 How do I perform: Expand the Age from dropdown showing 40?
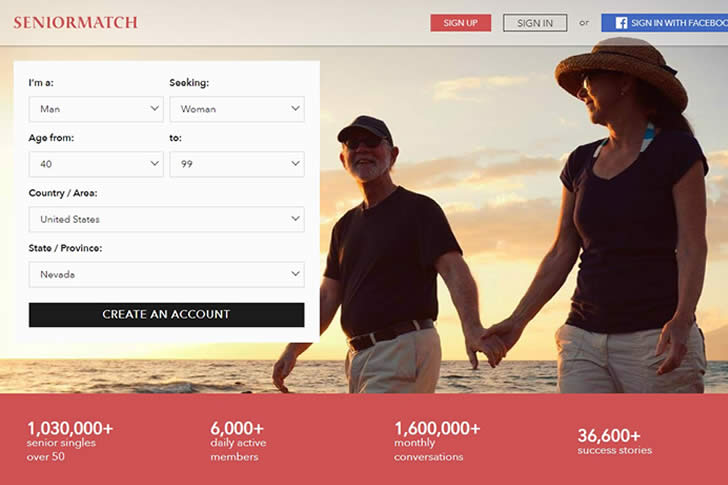96,164
